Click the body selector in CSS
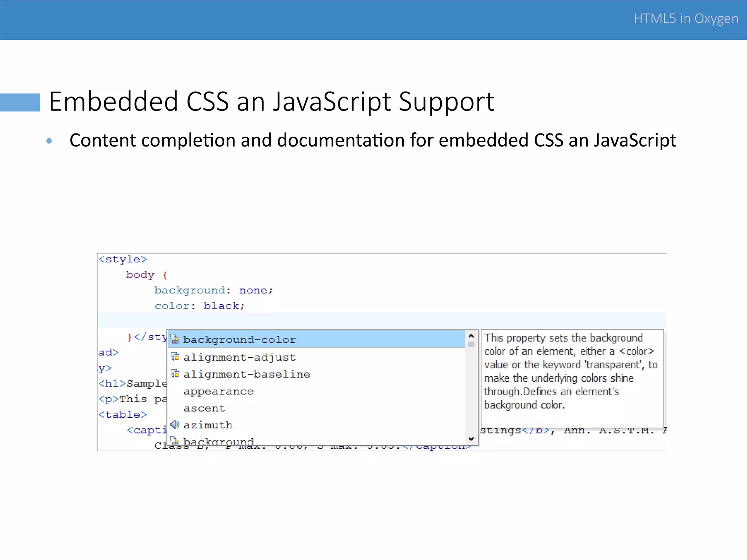 click(x=140, y=275)
